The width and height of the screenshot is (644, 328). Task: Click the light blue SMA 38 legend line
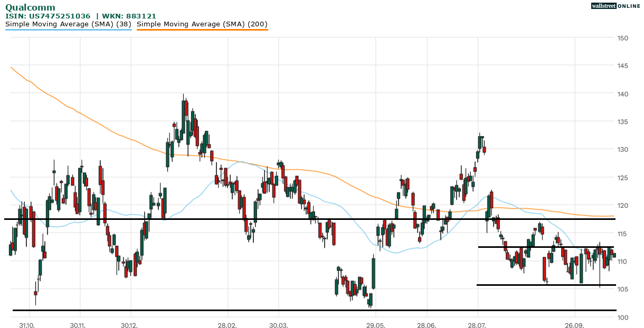[68, 30]
